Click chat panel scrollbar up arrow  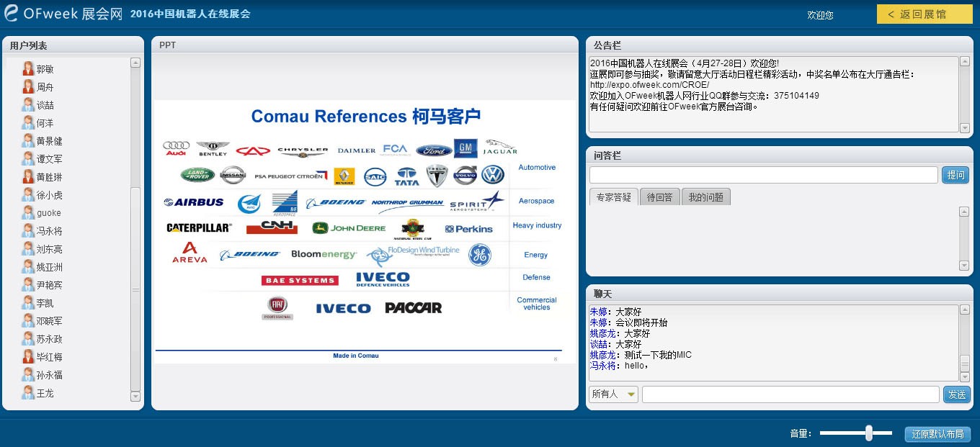(x=965, y=310)
